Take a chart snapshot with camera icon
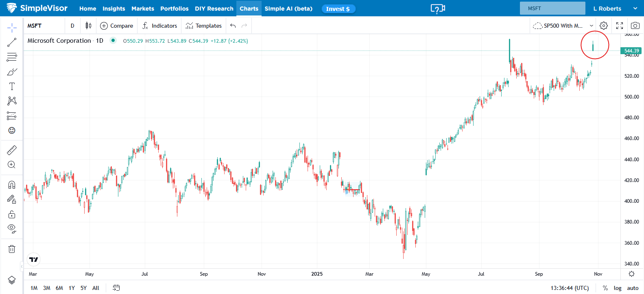Viewport: 644px width, 294px height. tap(635, 26)
